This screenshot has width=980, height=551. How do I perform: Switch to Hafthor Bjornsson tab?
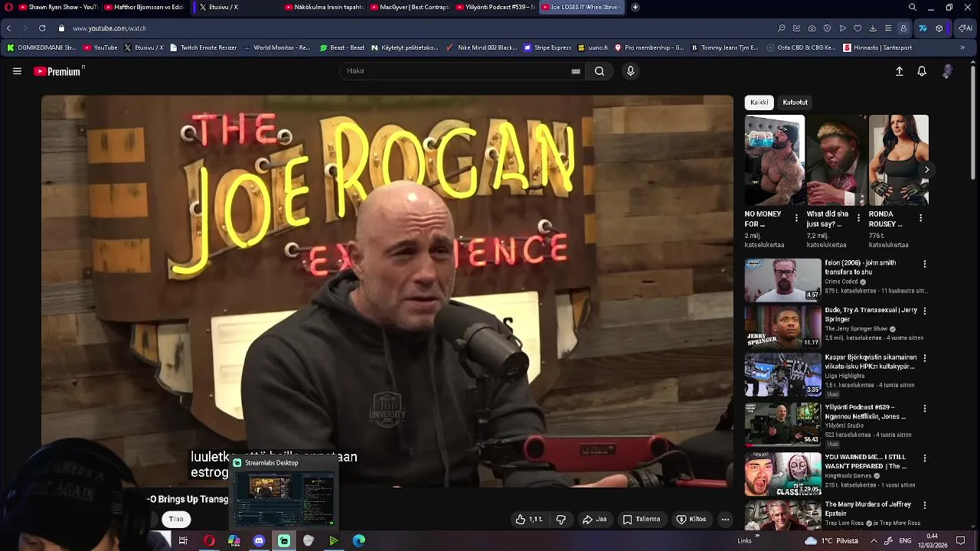click(143, 7)
